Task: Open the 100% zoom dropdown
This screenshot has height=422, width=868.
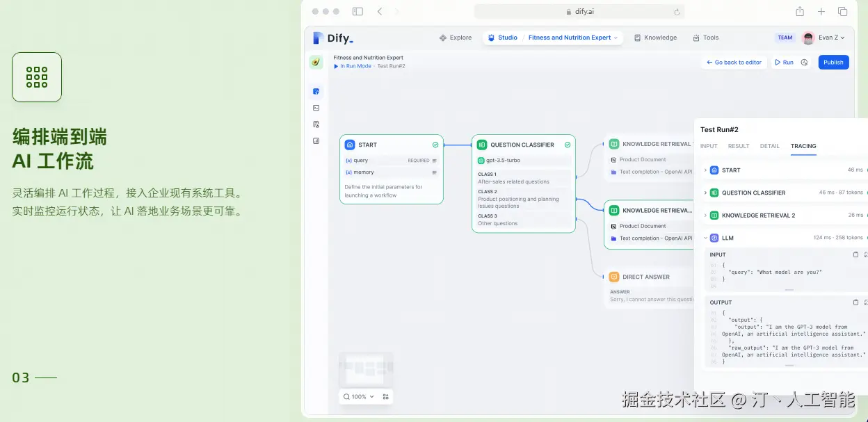Action: click(x=359, y=397)
